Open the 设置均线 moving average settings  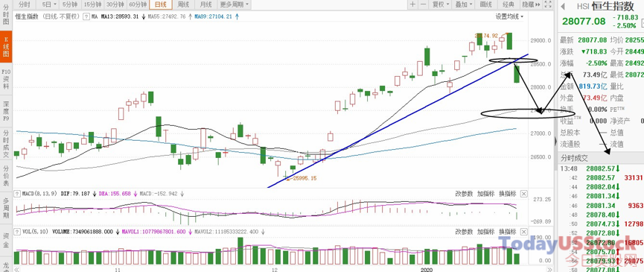pyautogui.click(x=509, y=17)
